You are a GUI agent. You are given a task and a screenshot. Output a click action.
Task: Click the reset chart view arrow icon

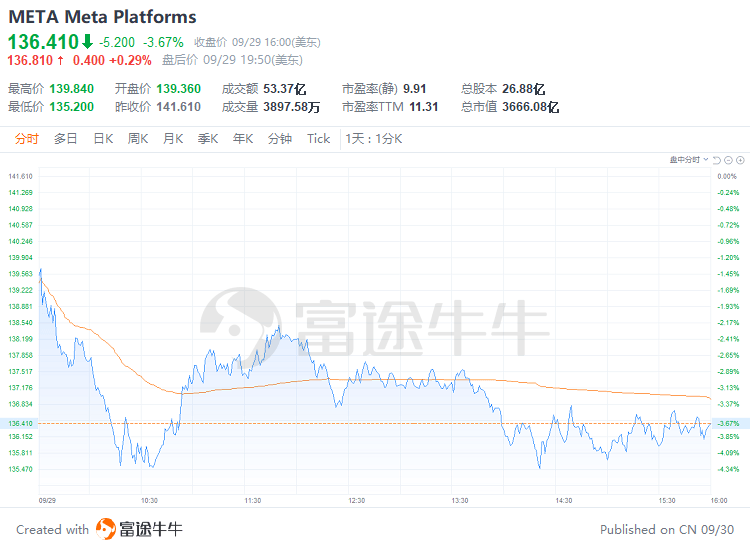(717, 160)
